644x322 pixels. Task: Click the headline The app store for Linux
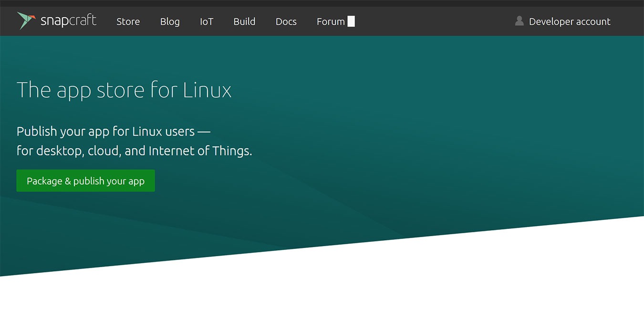pyautogui.click(x=124, y=90)
